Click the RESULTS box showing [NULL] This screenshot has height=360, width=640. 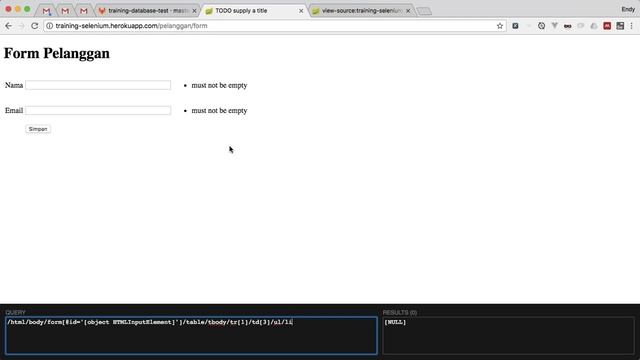(508, 335)
